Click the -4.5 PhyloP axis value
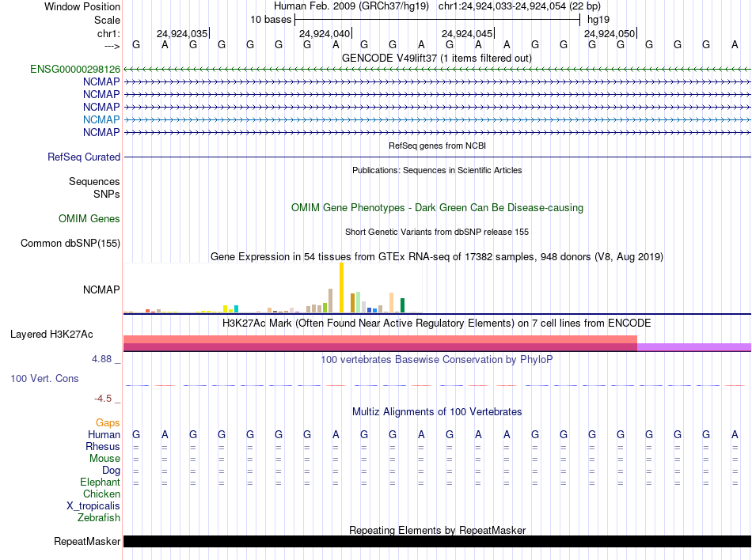This screenshot has width=752, height=560. tap(103, 399)
